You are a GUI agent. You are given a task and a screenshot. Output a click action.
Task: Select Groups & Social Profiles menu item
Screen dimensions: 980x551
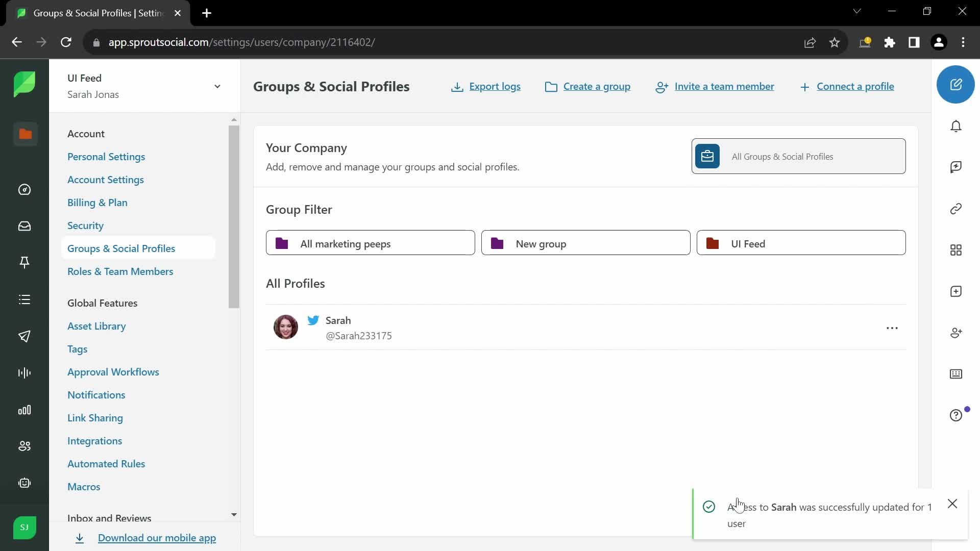[138, 248]
